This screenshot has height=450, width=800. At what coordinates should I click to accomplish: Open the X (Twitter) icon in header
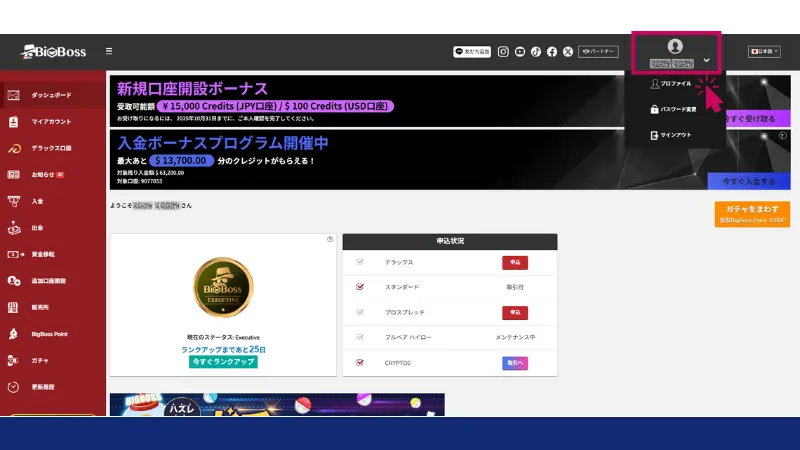[568, 50]
